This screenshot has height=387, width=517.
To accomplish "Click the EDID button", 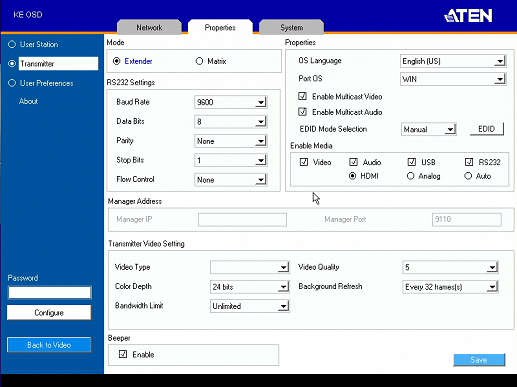I will pos(486,129).
